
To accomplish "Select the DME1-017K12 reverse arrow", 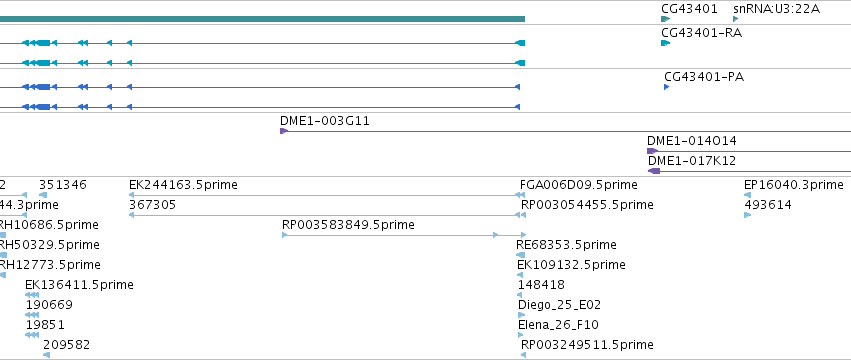I will (654, 171).
